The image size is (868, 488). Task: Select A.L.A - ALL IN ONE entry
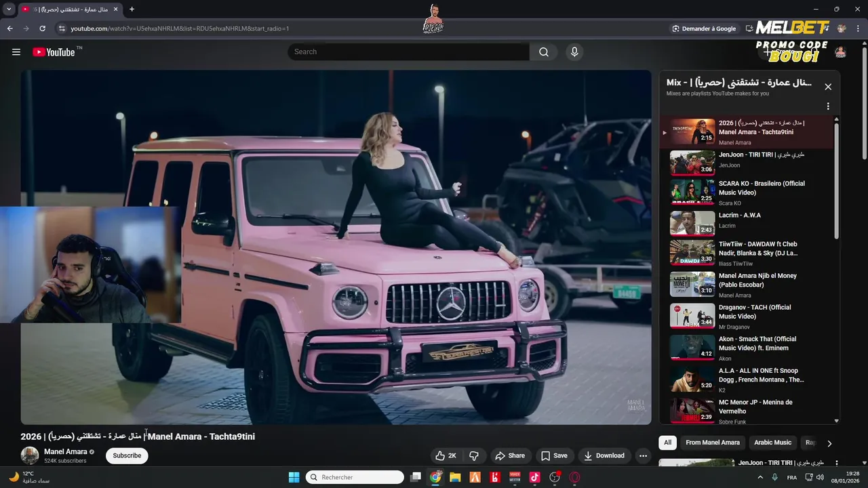[746, 380]
